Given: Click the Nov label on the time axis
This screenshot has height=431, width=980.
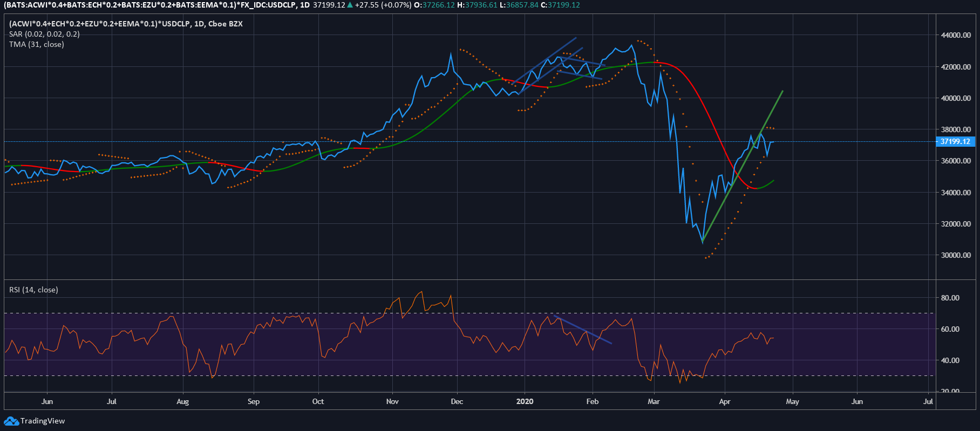Looking at the screenshot, I should click(392, 401).
